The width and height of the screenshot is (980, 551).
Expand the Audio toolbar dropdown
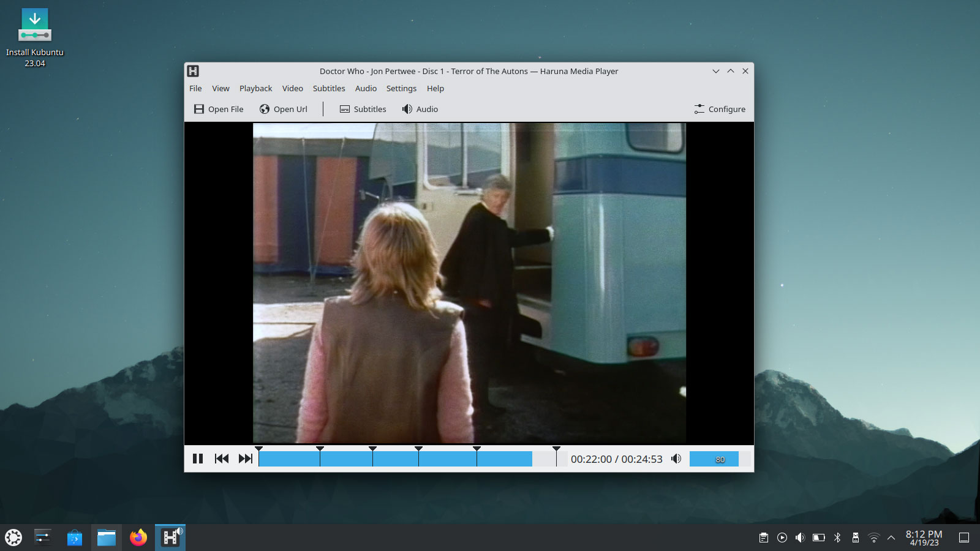420,109
